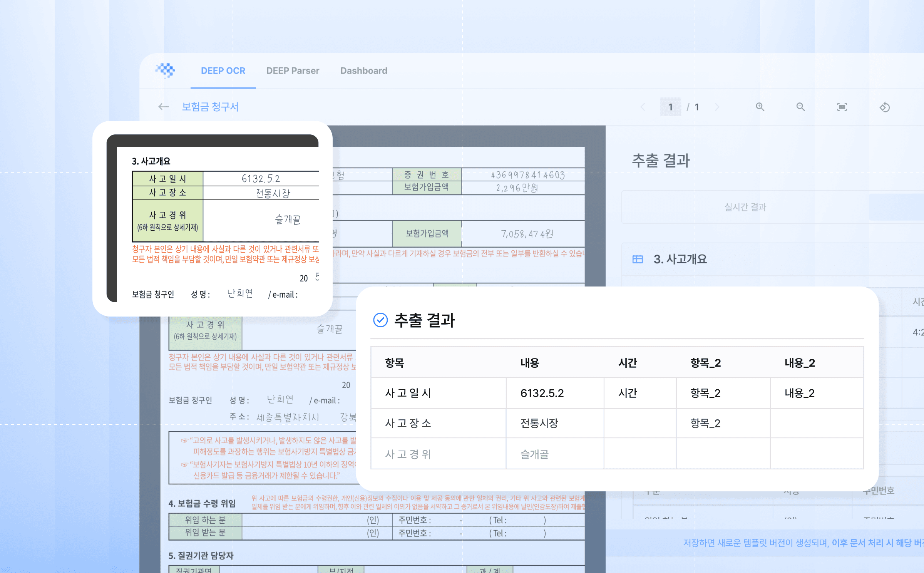
Task: Click the 보험금 청구서 title link
Action: tap(210, 107)
